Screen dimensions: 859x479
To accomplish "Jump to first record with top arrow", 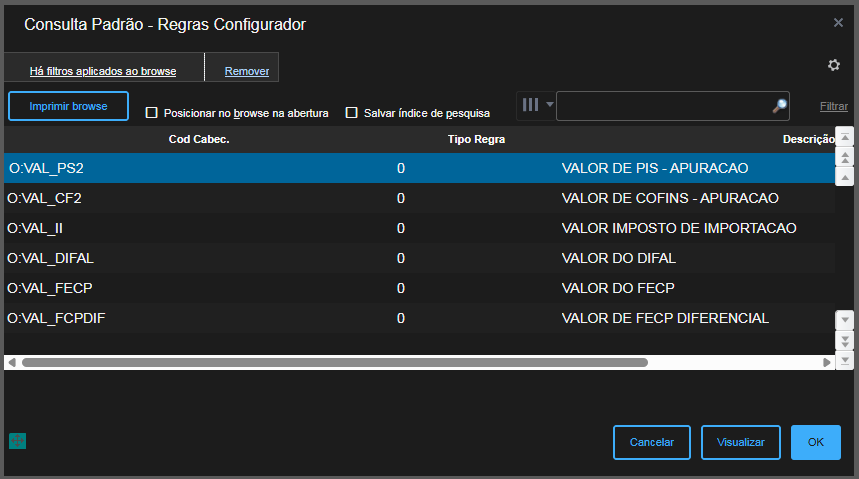I will click(x=844, y=137).
